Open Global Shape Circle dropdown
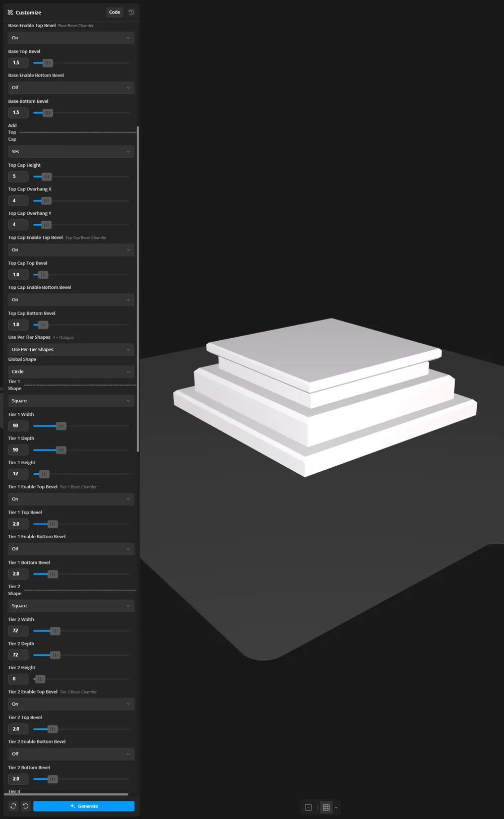The height and width of the screenshot is (819, 504). point(71,372)
